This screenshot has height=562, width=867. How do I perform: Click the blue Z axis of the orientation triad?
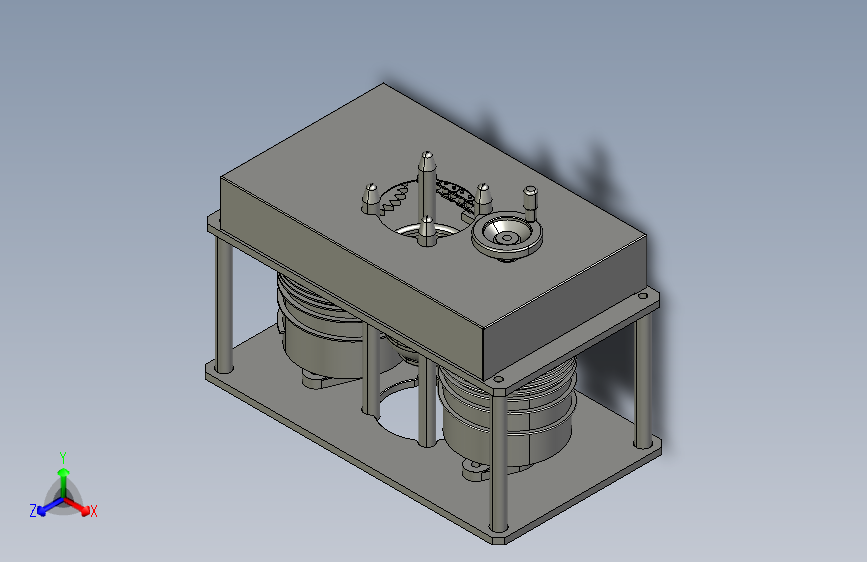tap(47, 508)
